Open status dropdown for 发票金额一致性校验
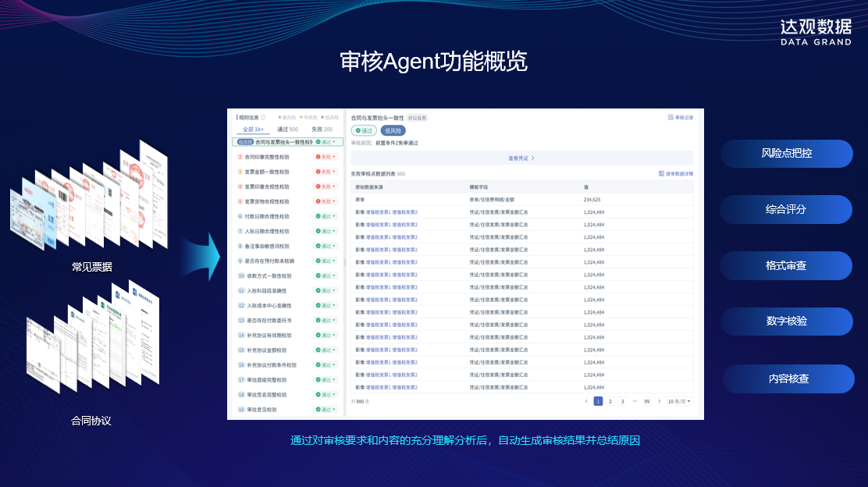 click(335, 172)
